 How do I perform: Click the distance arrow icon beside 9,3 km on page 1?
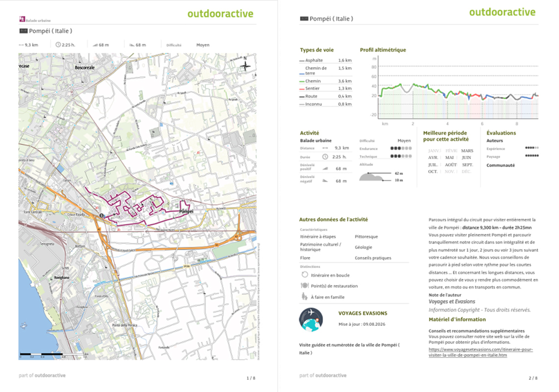(21, 45)
